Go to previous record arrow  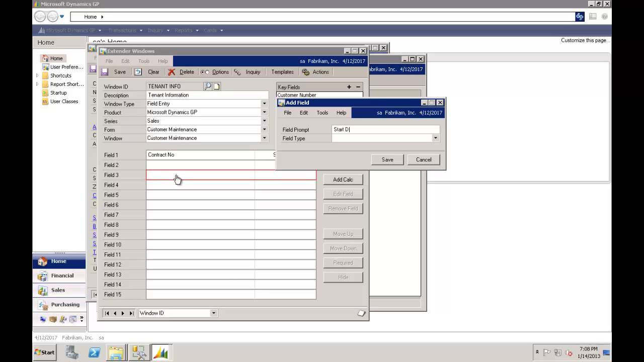(x=115, y=313)
